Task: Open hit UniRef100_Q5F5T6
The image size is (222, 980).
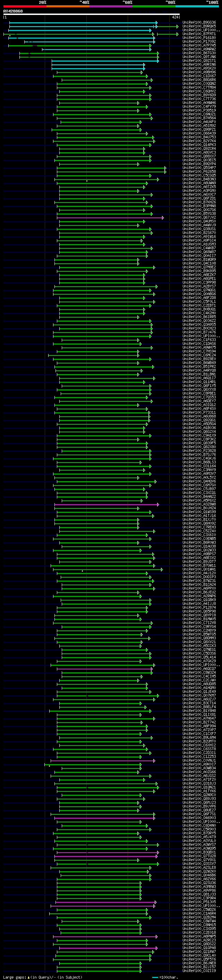Action: click(199, 959)
